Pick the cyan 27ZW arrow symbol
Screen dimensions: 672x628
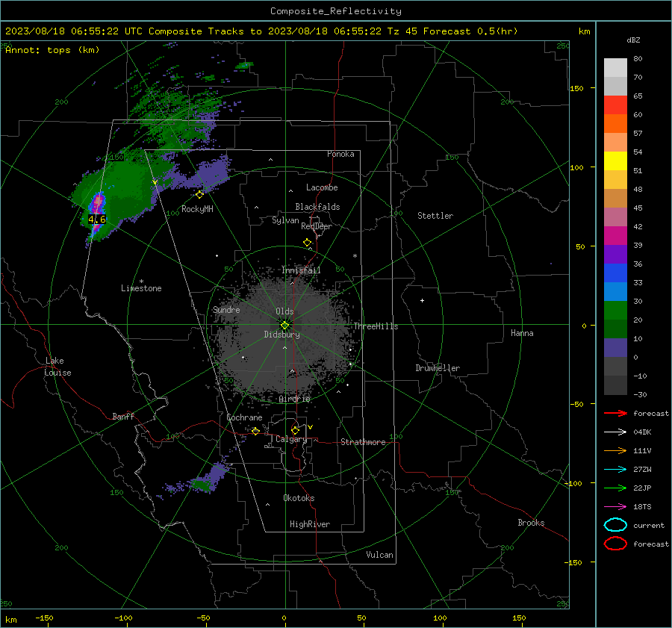coord(615,470)
